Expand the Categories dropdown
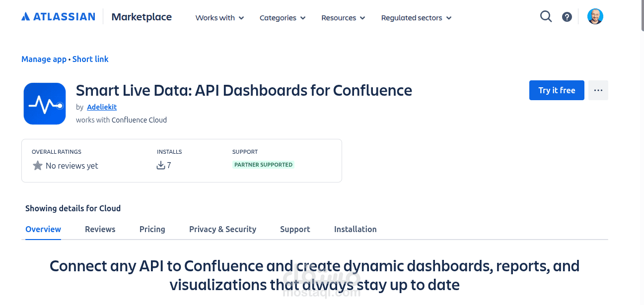Viewport: 644px width, 305px height. (283, 18)
